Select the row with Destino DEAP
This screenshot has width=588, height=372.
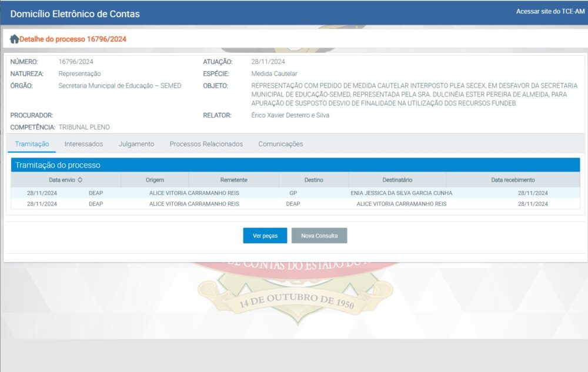293,204
